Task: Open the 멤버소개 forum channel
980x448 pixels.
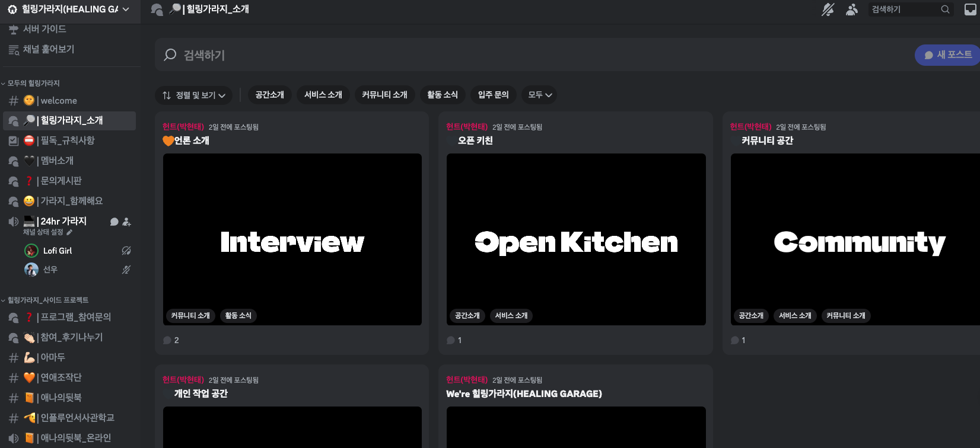Action: click(x=69, y=161)
